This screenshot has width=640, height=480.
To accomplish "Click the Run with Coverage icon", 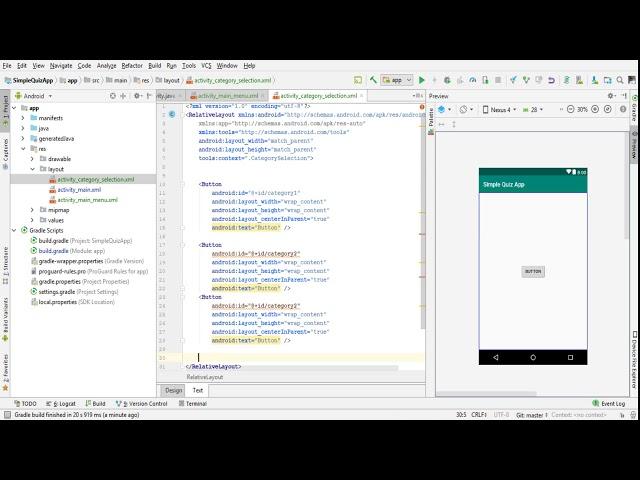I will click(x=460, y=80).
